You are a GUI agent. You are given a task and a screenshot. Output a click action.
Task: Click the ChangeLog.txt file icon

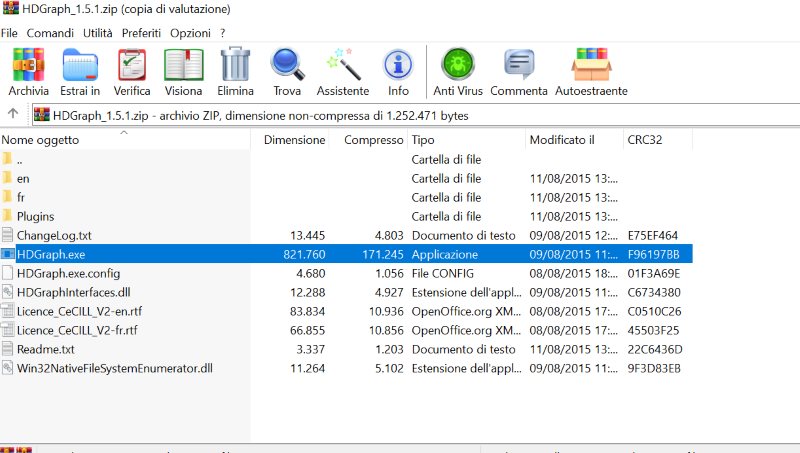click(x=7, y=235)
